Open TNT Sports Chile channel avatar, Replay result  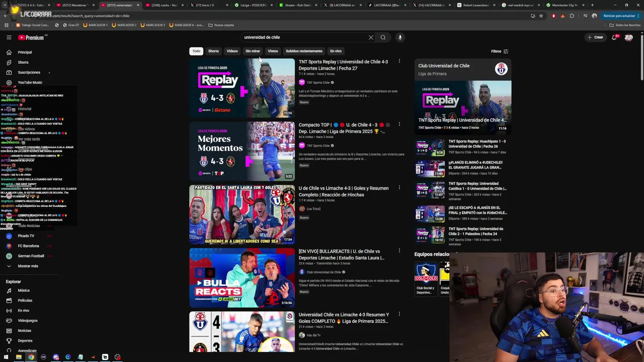point(302,82)
